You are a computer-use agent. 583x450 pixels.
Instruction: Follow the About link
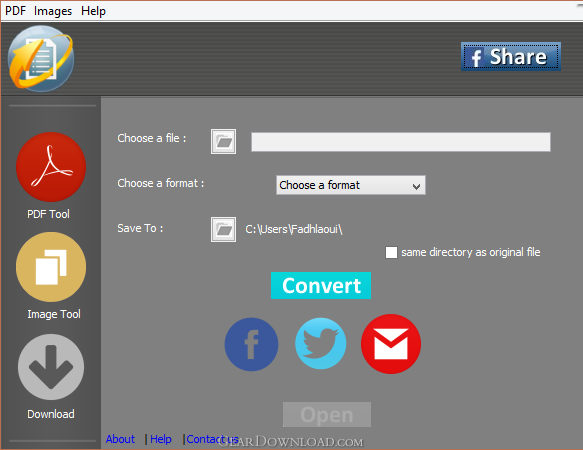[120, 439]
